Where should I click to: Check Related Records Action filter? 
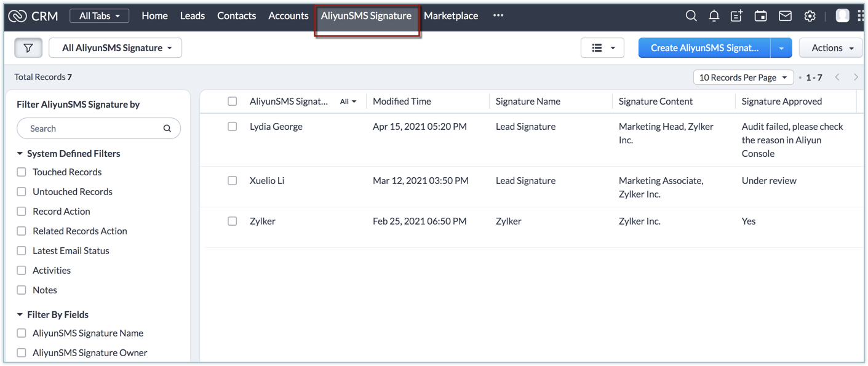coord(22,231)
